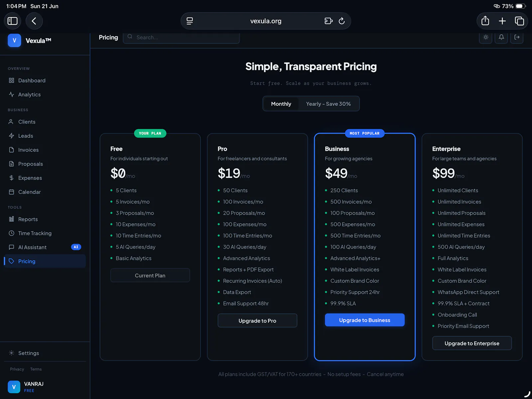
Task: Open the Safari share sheet
Action: 485,21
